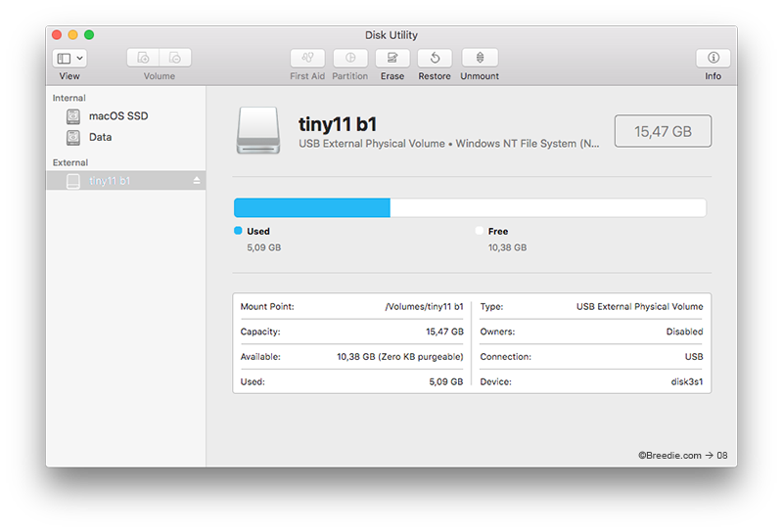Click the Owners Disabled value
Screen dimensions: 783x532
tap(684, 332)
